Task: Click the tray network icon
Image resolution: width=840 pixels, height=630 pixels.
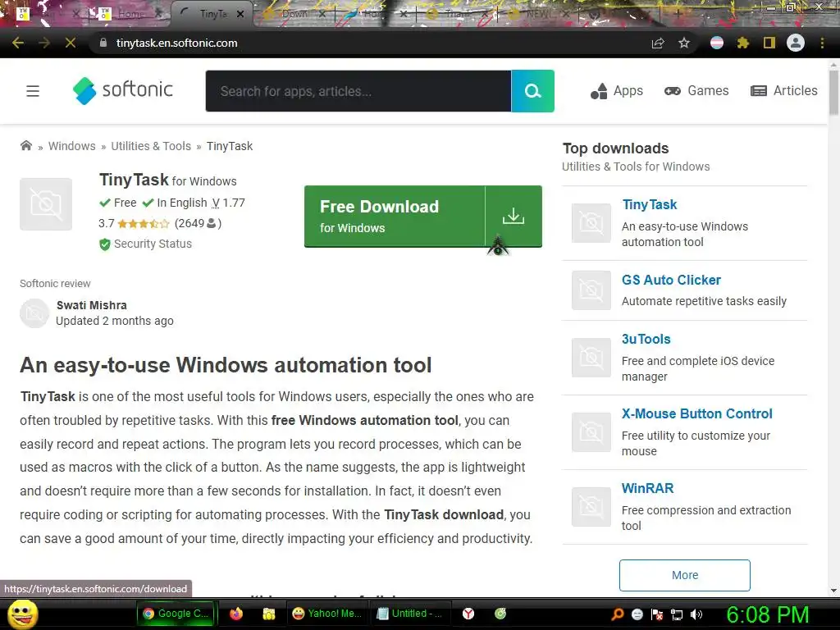Action: 677,614
